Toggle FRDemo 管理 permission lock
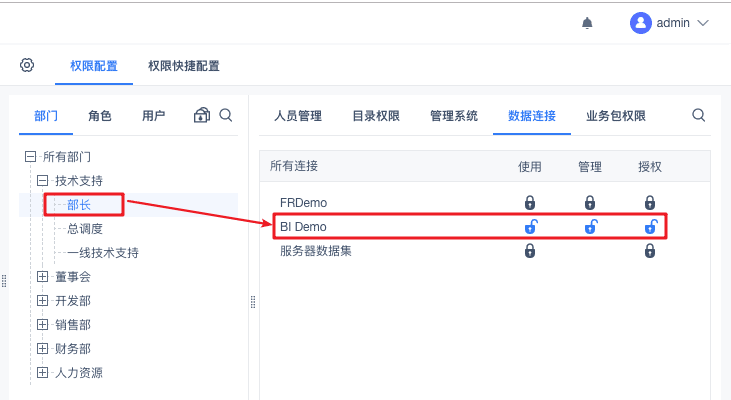Viewport: 731px width, 400px height. point(590,202)
